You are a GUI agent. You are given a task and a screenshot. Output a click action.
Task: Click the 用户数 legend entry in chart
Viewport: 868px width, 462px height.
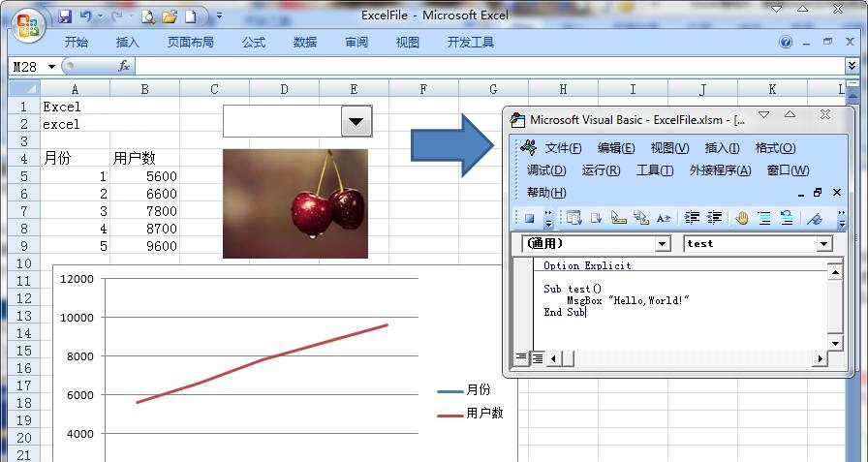click(470, 414)
